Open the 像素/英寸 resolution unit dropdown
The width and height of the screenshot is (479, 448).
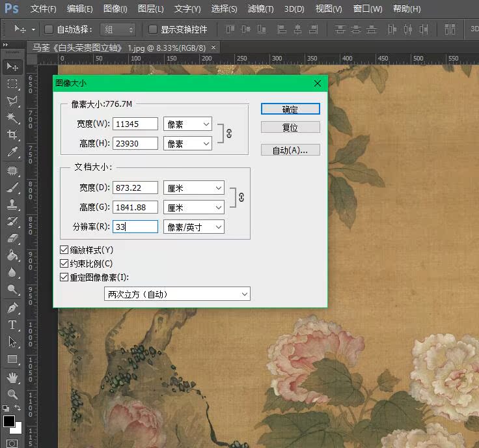tap(193, 227)
